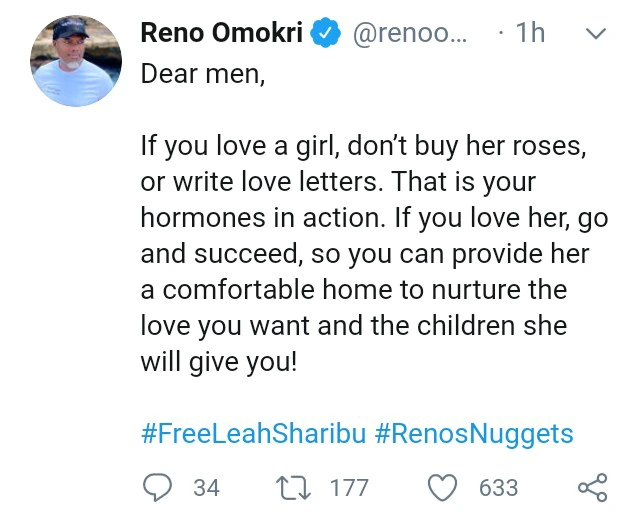
Task: Click the blue verified badge
Action: [323, 32]
